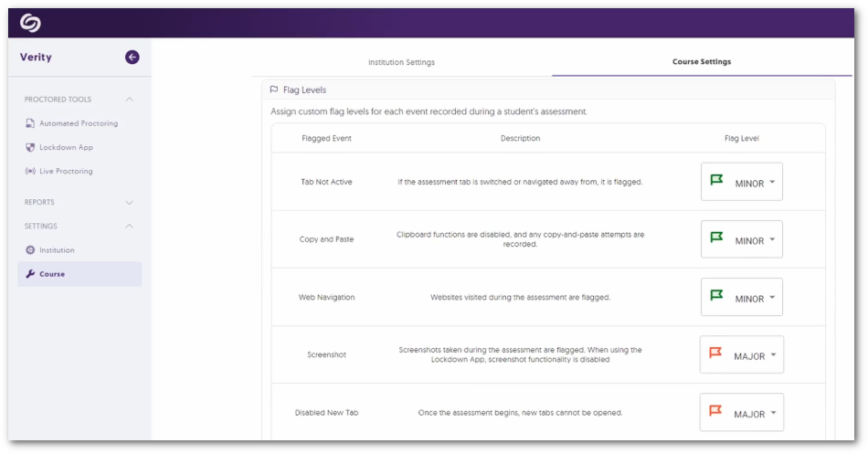Click the flag icon beside Flag Levels
This screenshot has width=868, height=454.
tap(274, 90)
